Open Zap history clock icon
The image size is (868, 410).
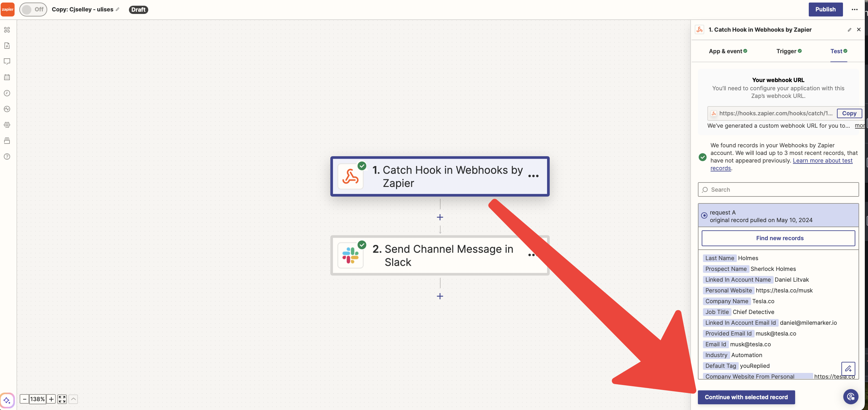[7, 93]
